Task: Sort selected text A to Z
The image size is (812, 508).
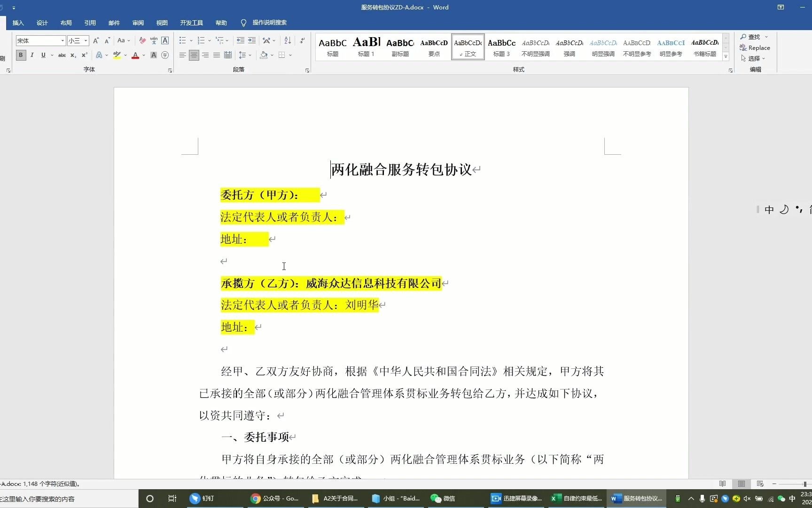Action: [x=288, y=40]
